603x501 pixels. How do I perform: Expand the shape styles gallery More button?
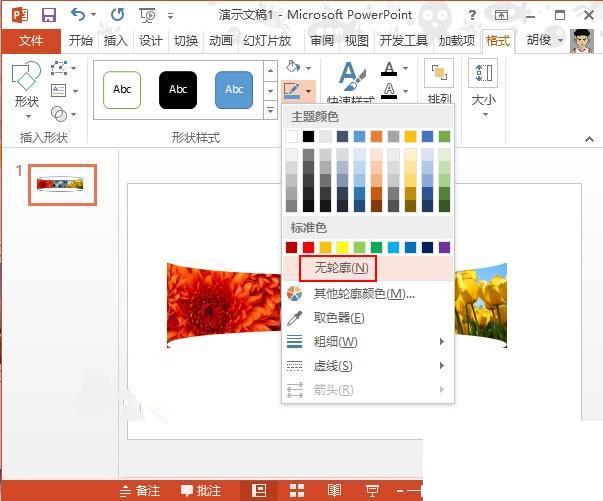(x=270, y=110)
